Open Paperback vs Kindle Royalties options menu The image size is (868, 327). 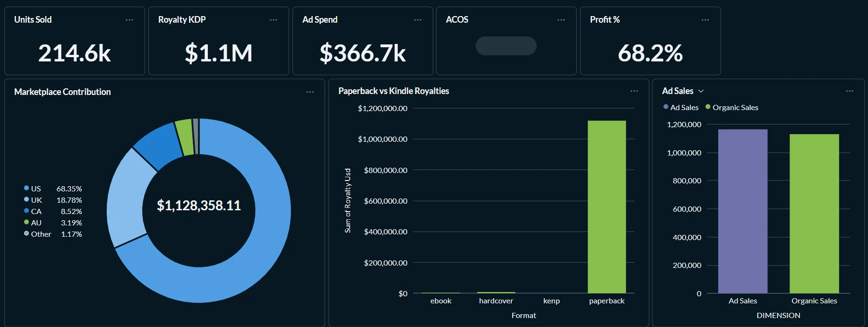pyautogui.click(x=634, y=91)
